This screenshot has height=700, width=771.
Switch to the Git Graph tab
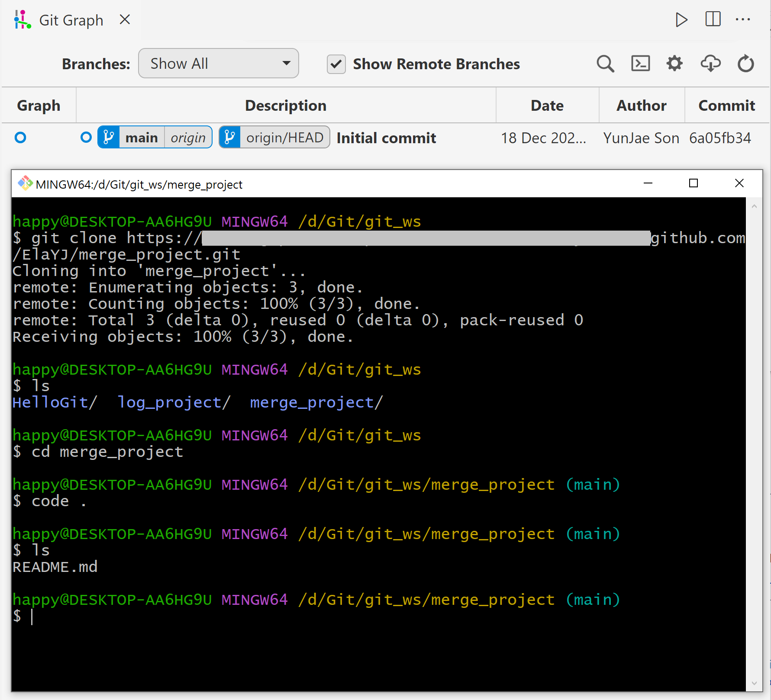(x=71, y=20)
